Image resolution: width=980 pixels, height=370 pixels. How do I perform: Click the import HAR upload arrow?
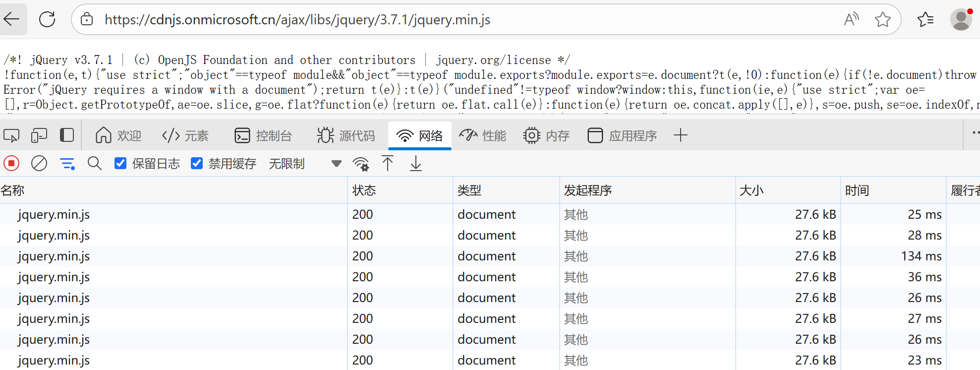click(388, 163)
